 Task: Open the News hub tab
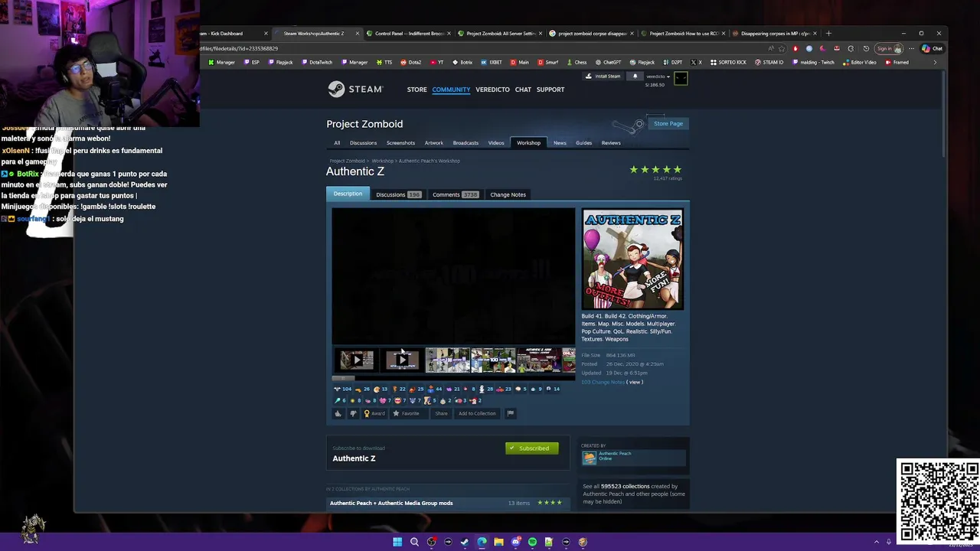(x=560, y=142)
